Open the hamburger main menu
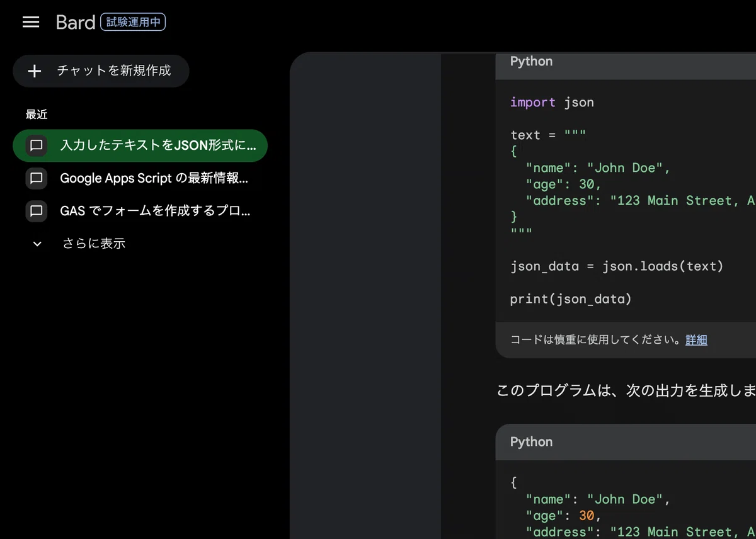Image resolution: width=756 pixels, height=539 pixels. [x=31, y=23]
